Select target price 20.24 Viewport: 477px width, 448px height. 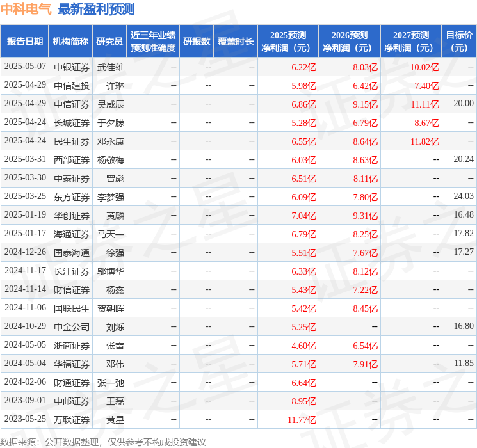pos(464,159)
